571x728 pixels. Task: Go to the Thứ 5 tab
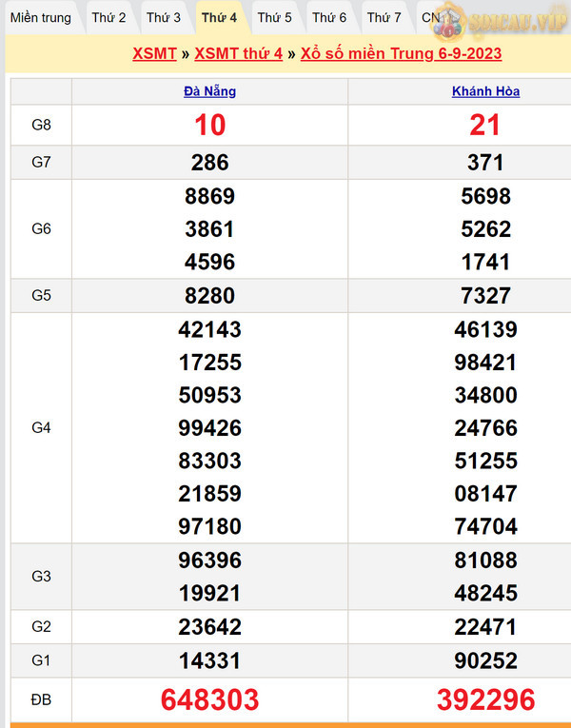click(x=275, y=17)
